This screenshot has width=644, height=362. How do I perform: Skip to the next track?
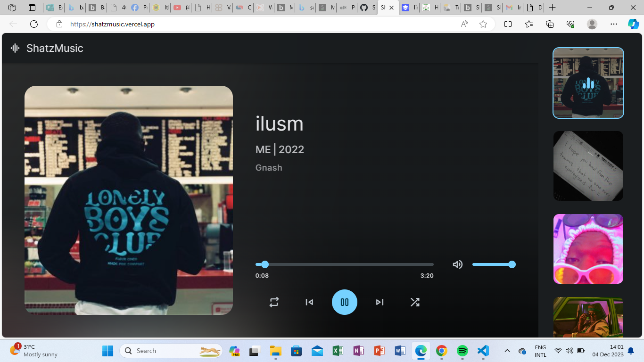pos(380,302)
